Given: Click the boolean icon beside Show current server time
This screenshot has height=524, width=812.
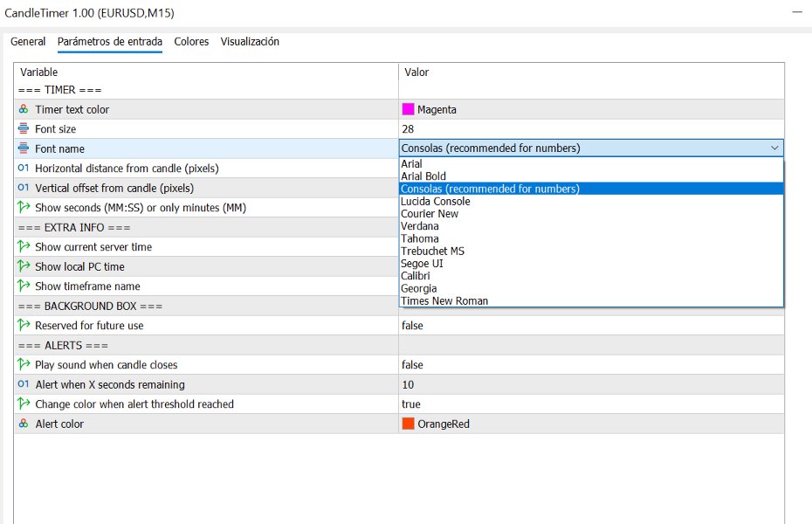Looking at the screenshot, I should pyautogui.click(x=24, y=246).
